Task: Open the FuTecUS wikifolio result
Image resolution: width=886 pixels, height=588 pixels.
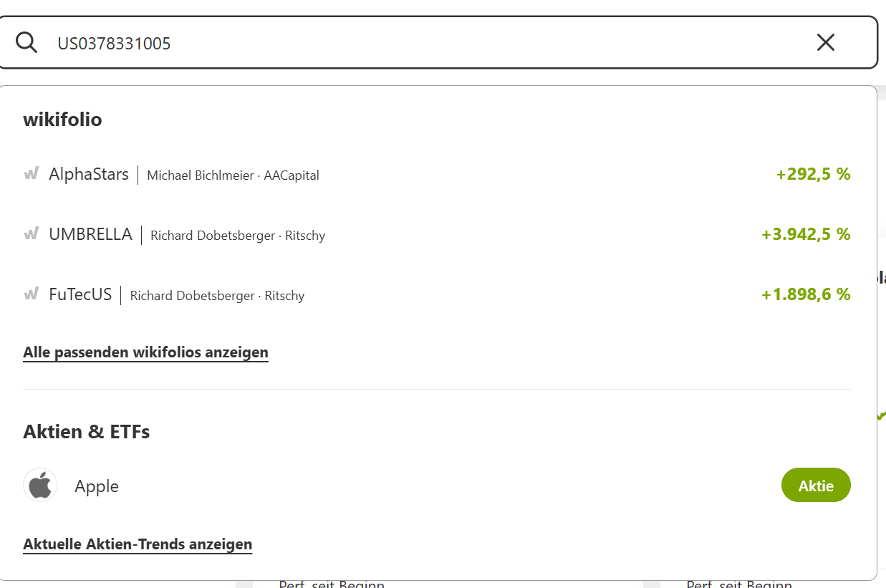Action: (437, 294)
